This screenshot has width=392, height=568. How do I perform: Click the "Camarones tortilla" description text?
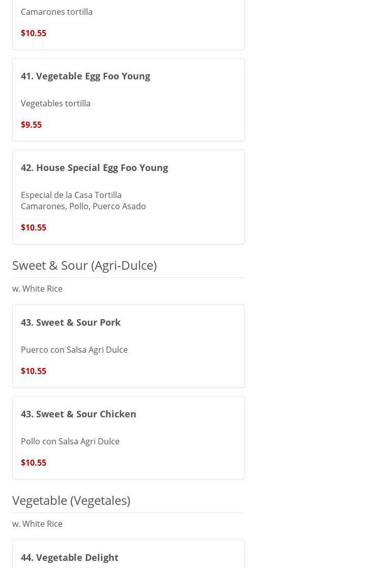click(57, 12)
